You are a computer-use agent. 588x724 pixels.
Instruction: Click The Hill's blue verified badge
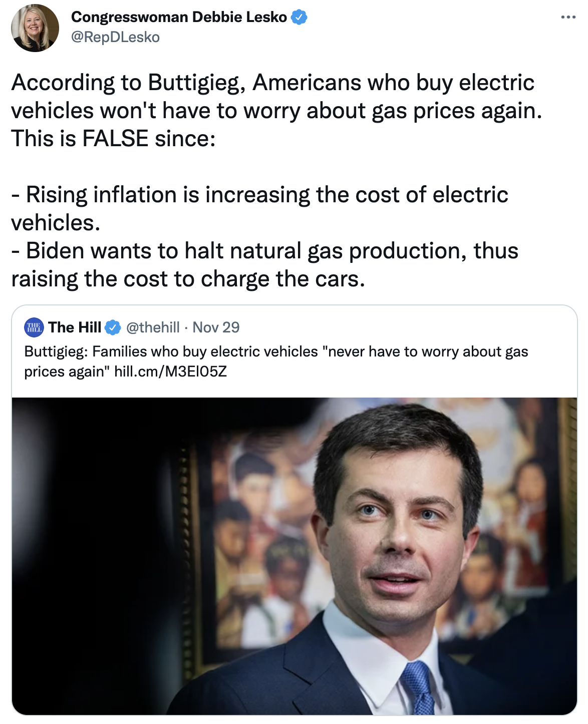(113, 327)
